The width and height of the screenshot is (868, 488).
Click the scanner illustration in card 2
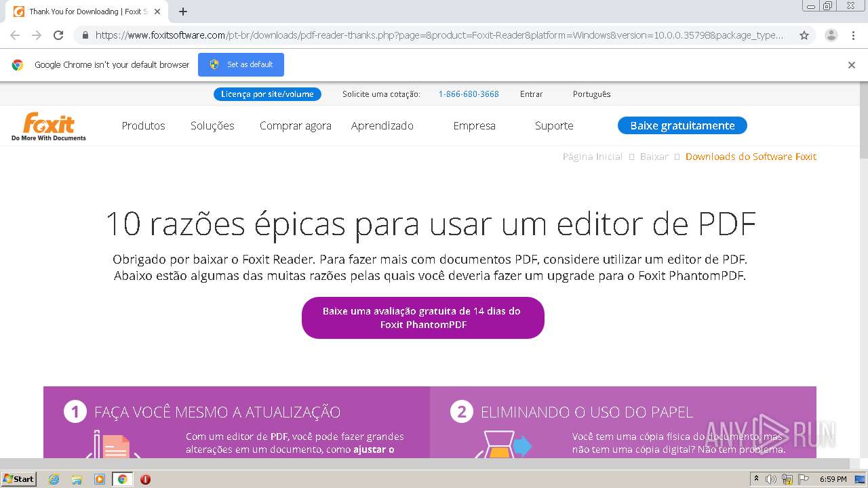point(503,445)
